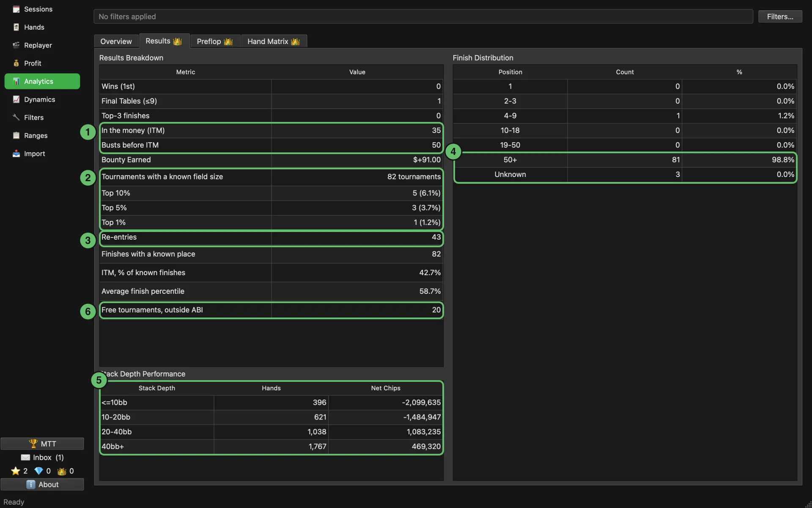Screen dimensions: 812x508
Task: Switch to the Overview tab
Action: [116, 41]
